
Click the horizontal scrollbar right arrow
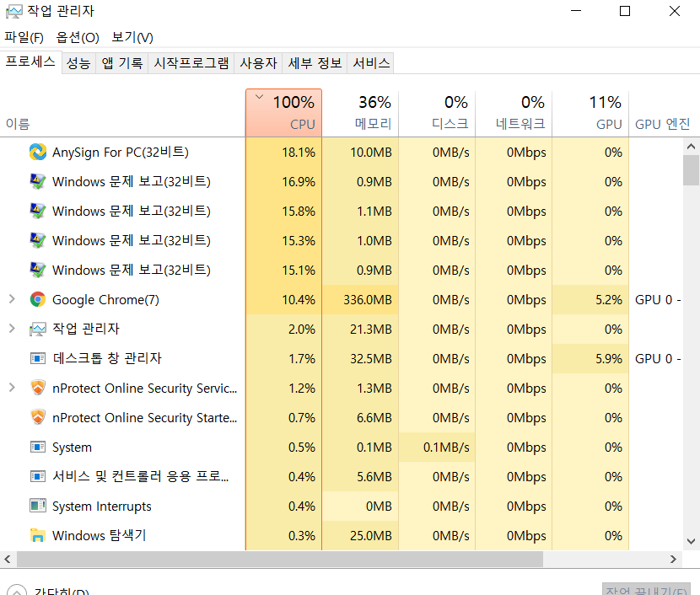coord(673,559)
